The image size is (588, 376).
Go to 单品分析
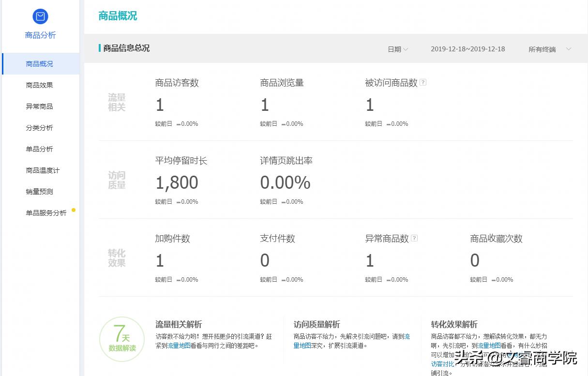(x=39, y=149)
